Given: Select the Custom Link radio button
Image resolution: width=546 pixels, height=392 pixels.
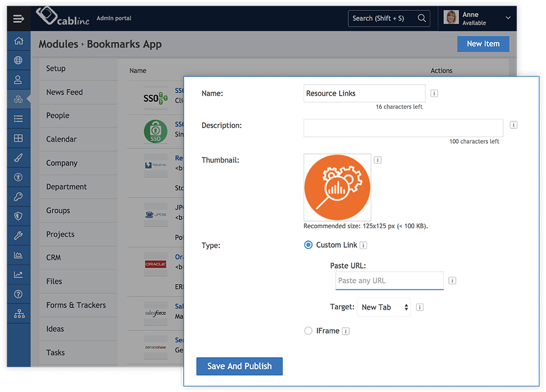Looking at the screenshot, I should (308, 245).
